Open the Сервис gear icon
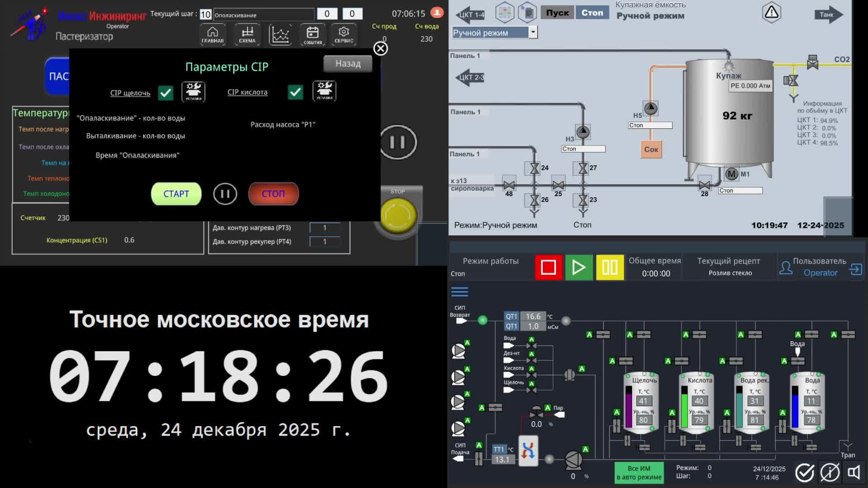868x488 pixels. click(x=344, y=34)
